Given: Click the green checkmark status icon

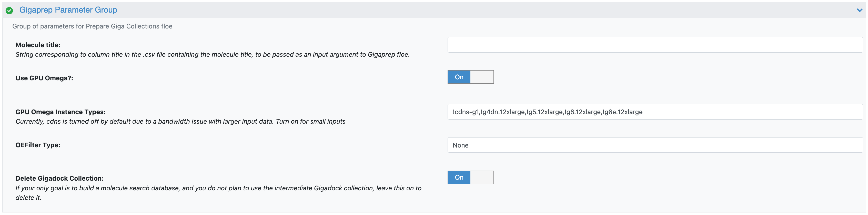Looking at the screenshot, I should click(9, 11).
